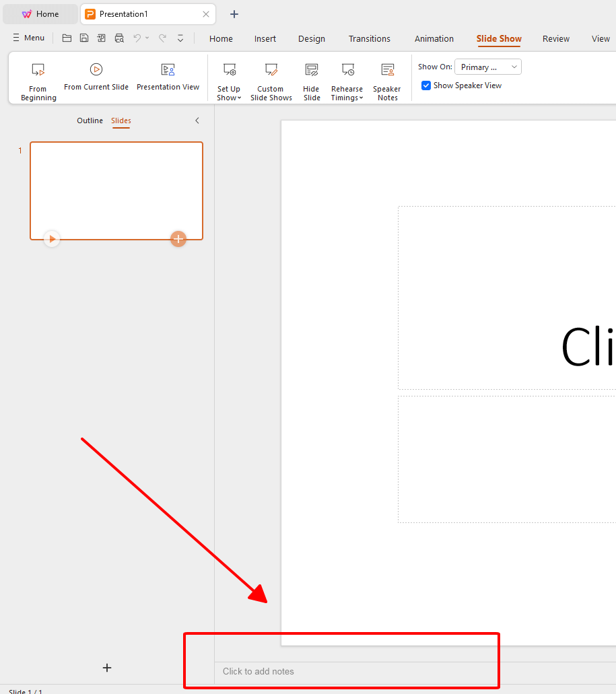Open a new tab with the plus

click(234, 14)
